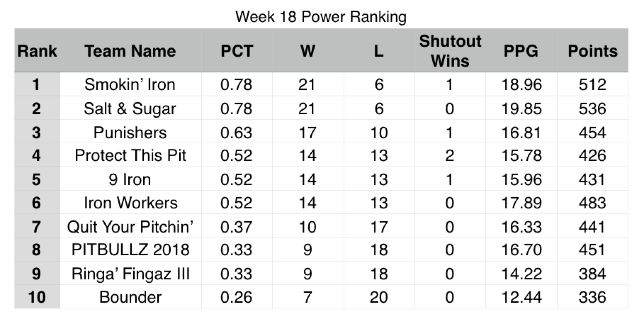
Task: Click the Week 18 Power Ranking title
Action: pyautogui.click(x=321, y=17)
